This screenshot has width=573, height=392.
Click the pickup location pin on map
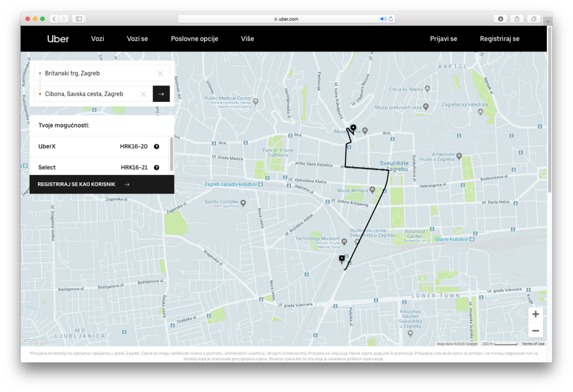[x=353, y=128]
